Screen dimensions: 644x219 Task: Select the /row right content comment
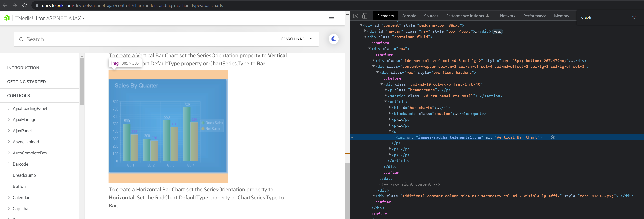pos(410,184)
